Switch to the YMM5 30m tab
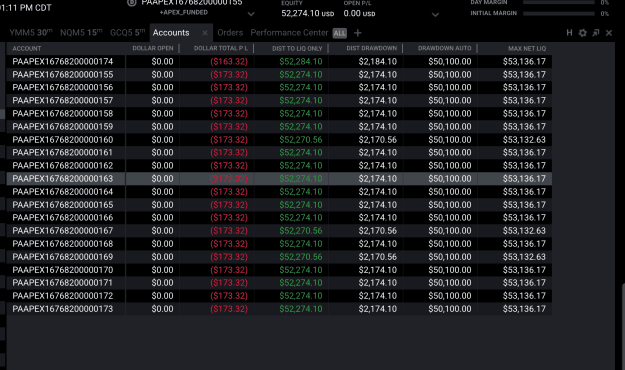 pos(31,33)
